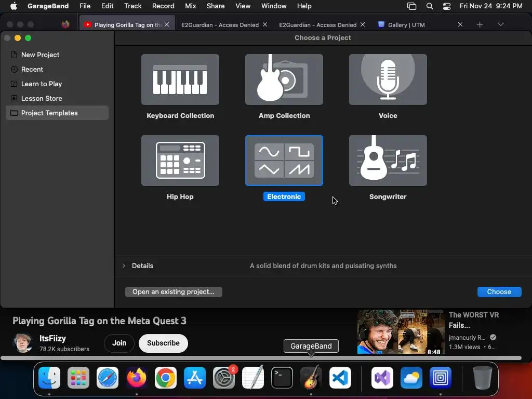Switch to Playing Gorilla Tag browser tab
This screenshot has height=399, width=532.
(128, 25)
